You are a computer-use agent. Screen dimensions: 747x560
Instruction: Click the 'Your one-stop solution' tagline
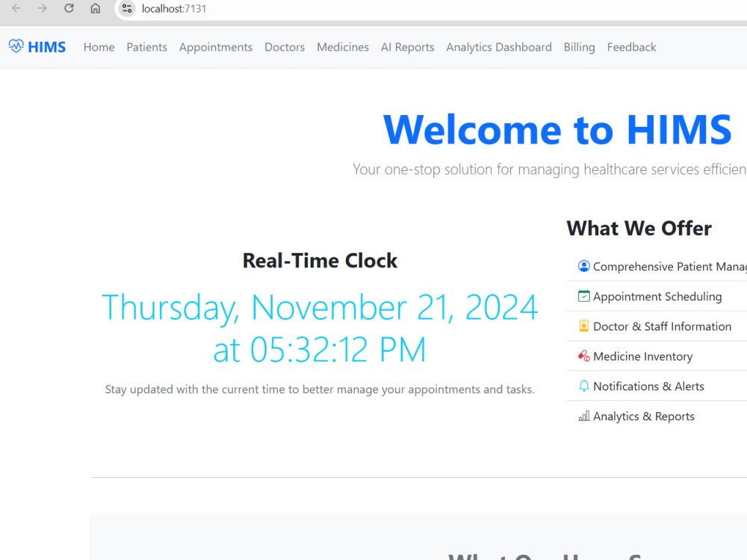tap(550, 169)
